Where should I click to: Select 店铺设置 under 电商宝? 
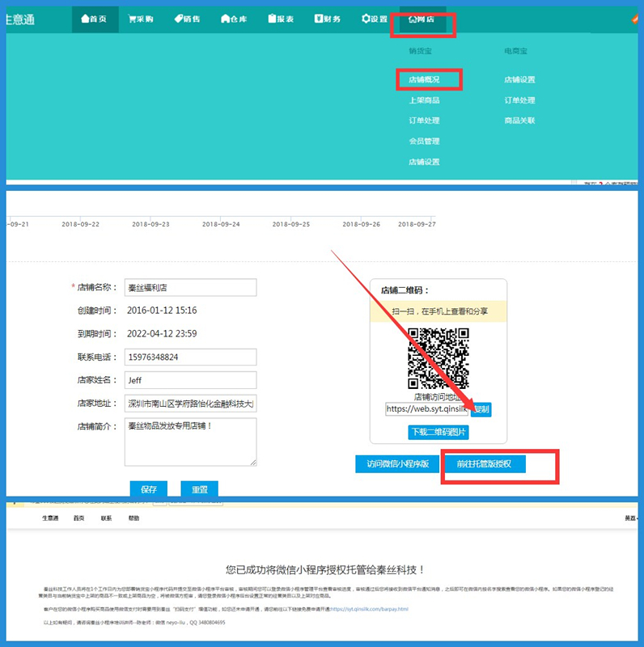519,79
